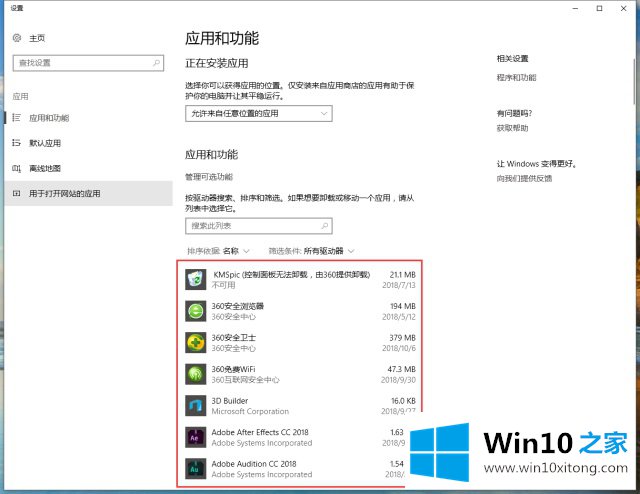Click the 离线地图 map icon in sidebar
The image size is (640, 494).
pyautogui.click(x=16, y=168)
